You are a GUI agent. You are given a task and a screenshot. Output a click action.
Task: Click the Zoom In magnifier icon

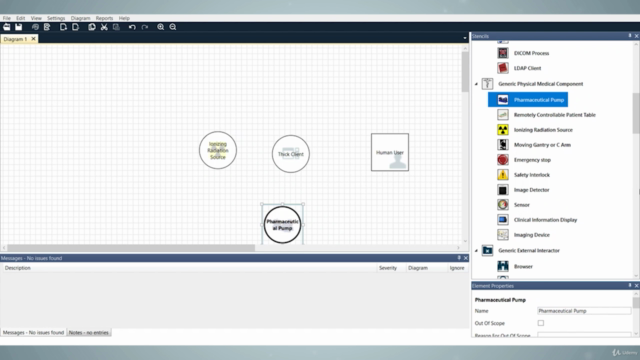(160, 27)
